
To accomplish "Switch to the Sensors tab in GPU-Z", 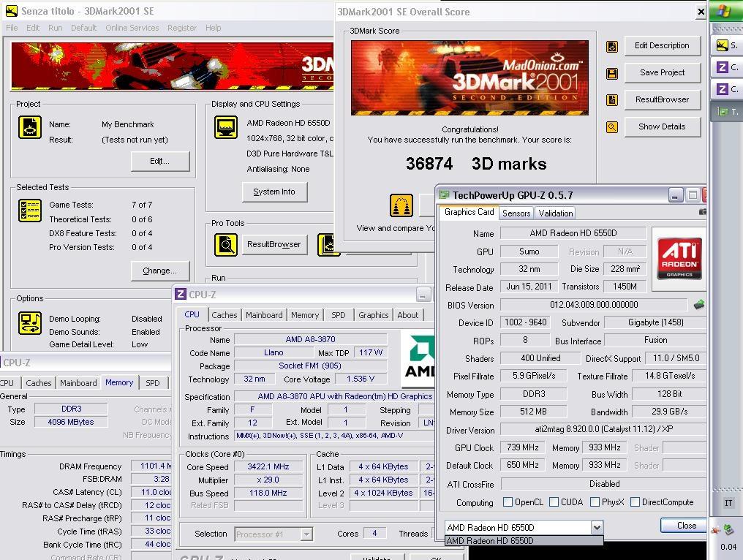I will point(516,213).
